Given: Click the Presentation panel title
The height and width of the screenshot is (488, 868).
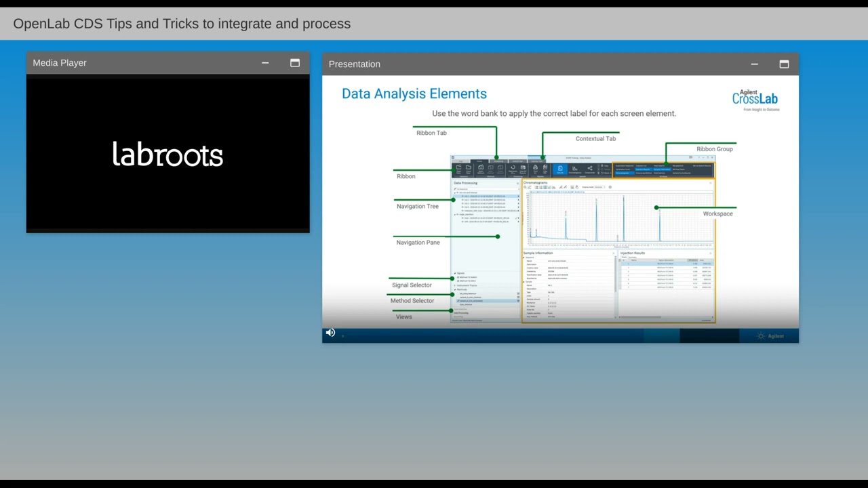Looking at the screenshot, I should click(355, 64).
